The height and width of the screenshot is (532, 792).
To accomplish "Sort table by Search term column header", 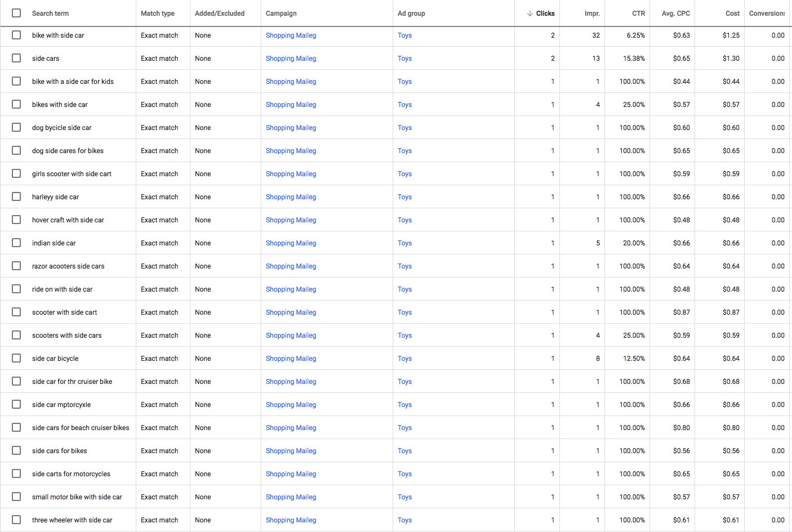I will coord(50,14).
